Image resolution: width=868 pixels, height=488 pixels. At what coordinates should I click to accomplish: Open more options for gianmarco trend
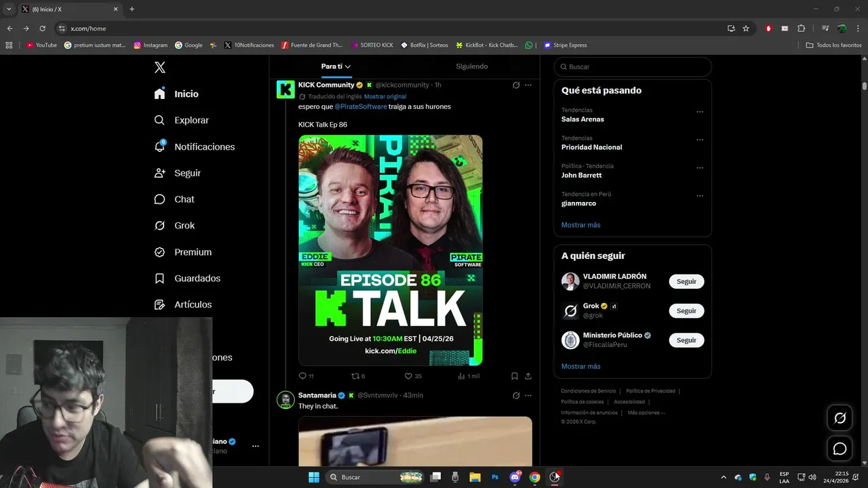pos(700,196)
